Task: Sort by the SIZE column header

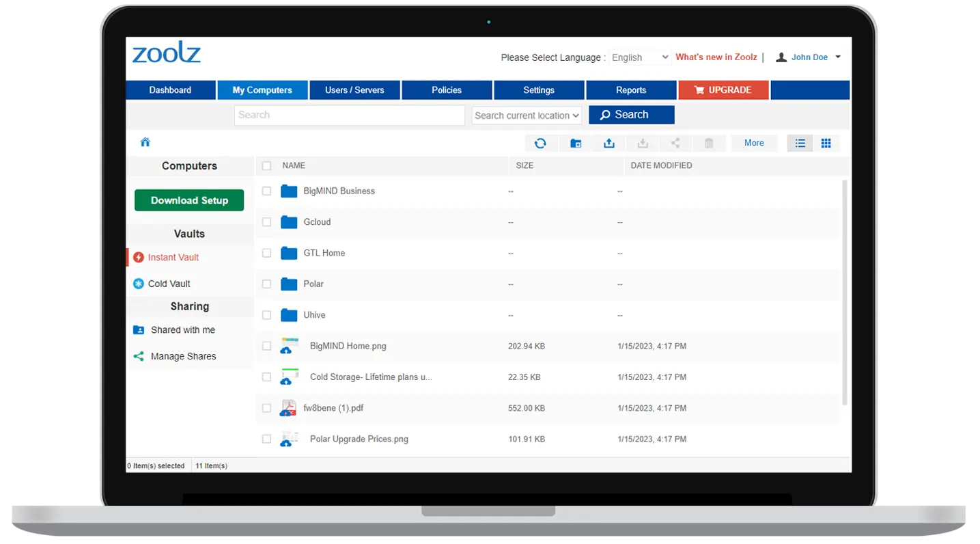Action: (x=524, y=165)
